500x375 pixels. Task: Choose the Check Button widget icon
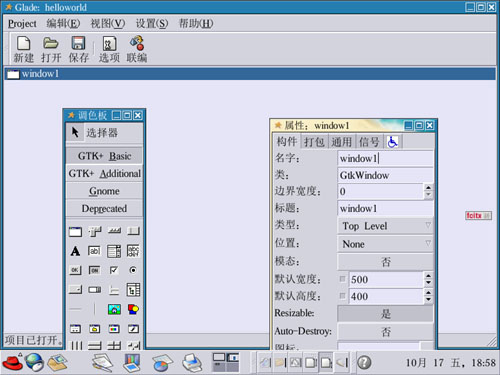pyautogui.click(x=114, y=270)
